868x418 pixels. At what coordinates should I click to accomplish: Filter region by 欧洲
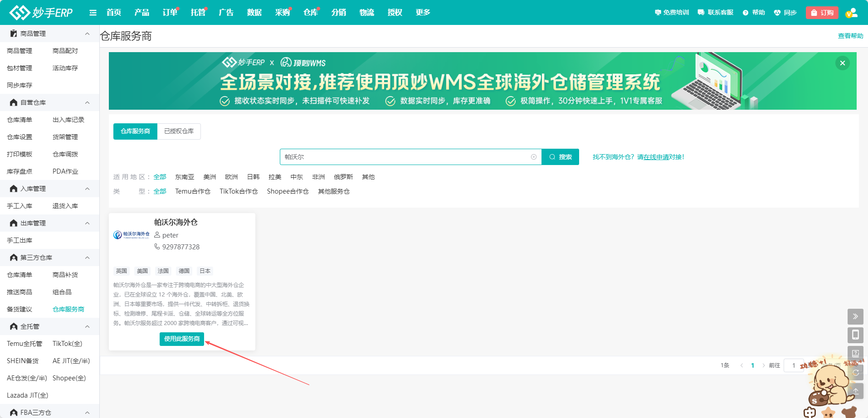(231, 177)
